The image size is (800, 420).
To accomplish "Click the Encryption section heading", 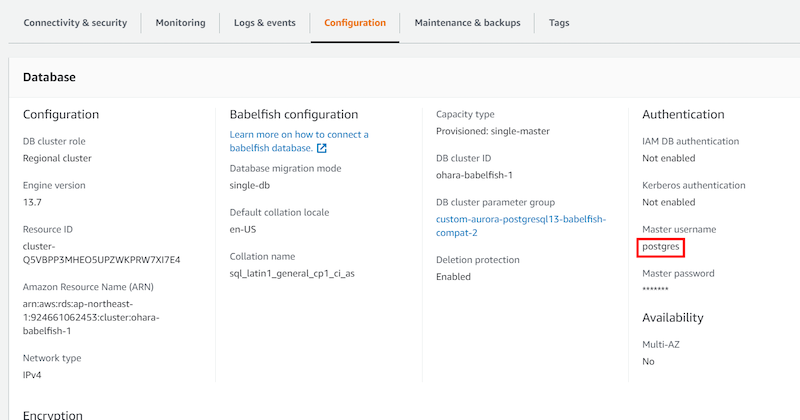I will pyautogui.click(x=52, y=414).
